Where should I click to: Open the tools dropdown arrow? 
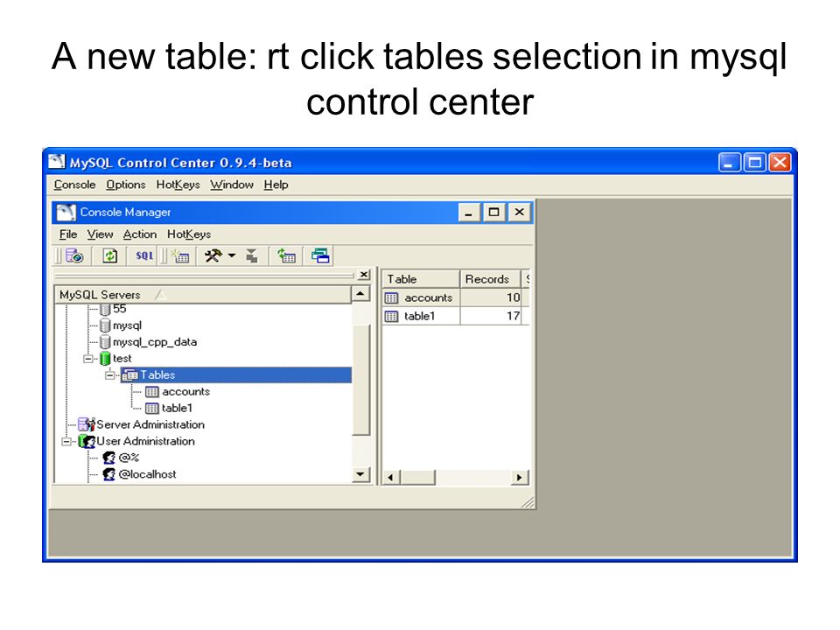coord(232,255)
